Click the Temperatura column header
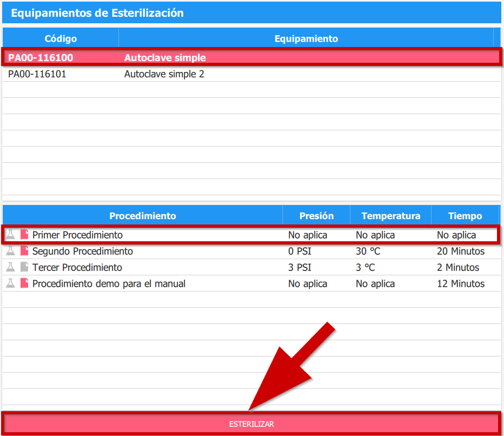The image size is (504, 436). 390,216
